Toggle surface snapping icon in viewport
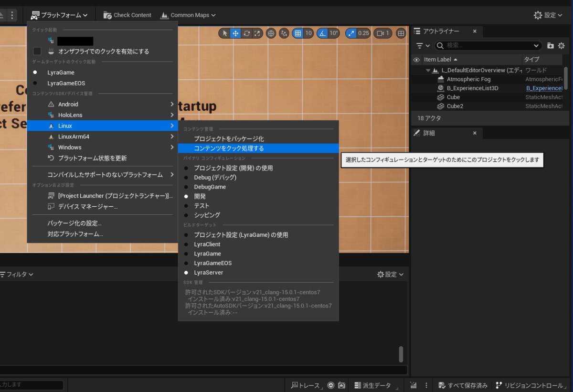Screen dimensions: 573x392 [x=285, y=33]
